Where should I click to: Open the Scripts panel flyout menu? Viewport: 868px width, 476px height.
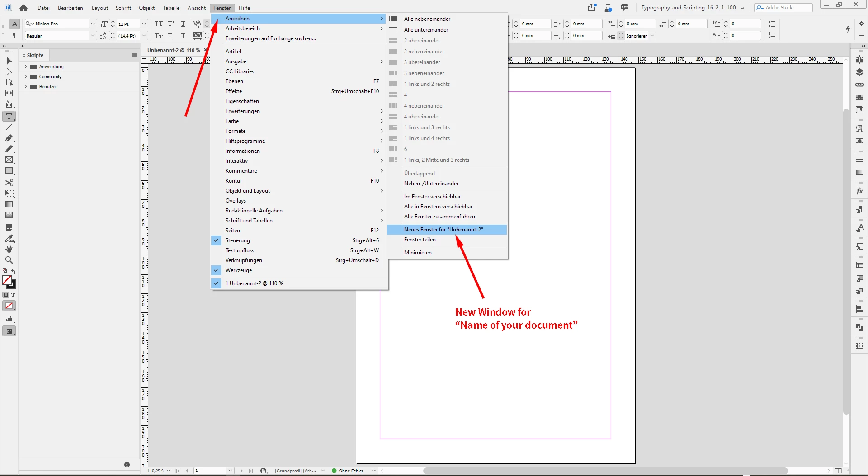(x=134, y=55)
